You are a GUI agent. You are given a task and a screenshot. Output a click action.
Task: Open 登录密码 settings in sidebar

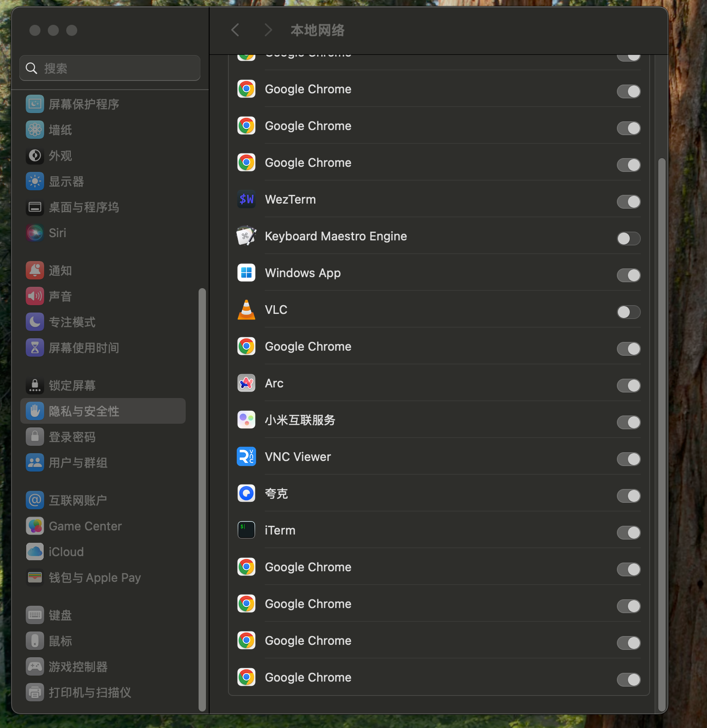(x=72, y=437)
